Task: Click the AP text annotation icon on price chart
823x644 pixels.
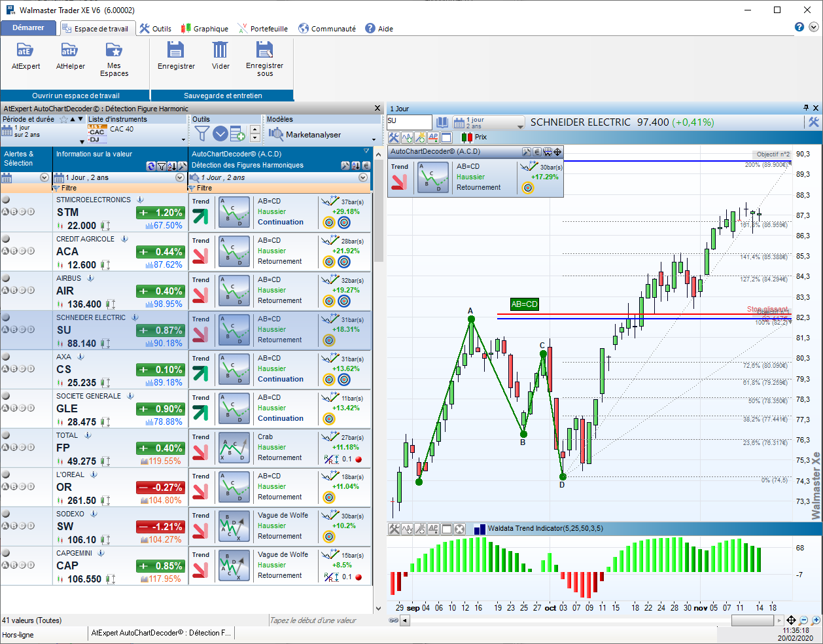Action: pyautogui.click(x=433, y=137)
